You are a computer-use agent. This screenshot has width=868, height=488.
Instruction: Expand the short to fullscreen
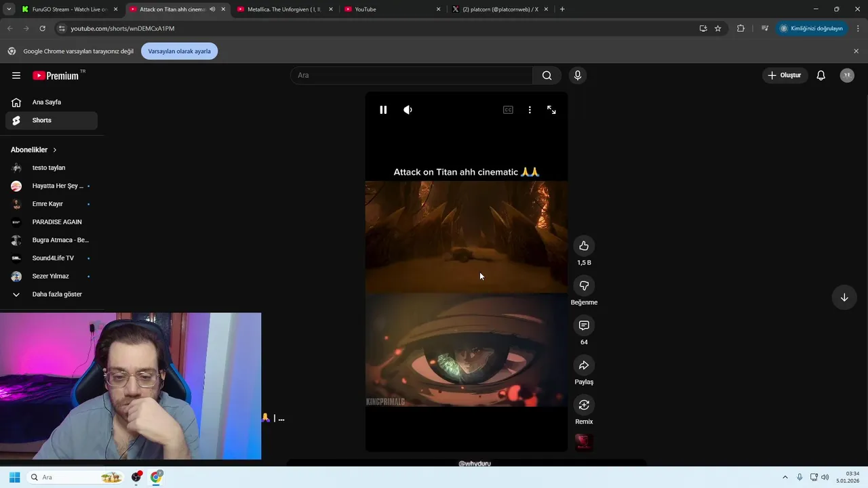pyautogui.click(x=551, y=110)
